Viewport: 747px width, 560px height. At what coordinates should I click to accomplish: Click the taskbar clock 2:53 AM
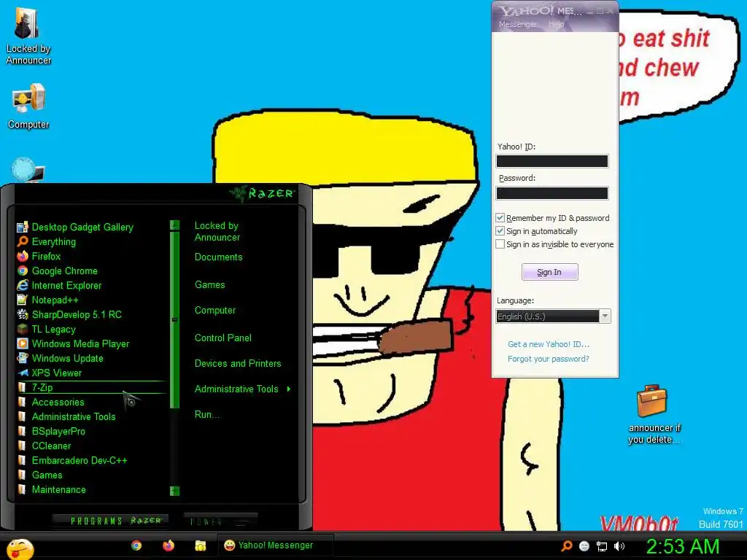click(683, 546)
